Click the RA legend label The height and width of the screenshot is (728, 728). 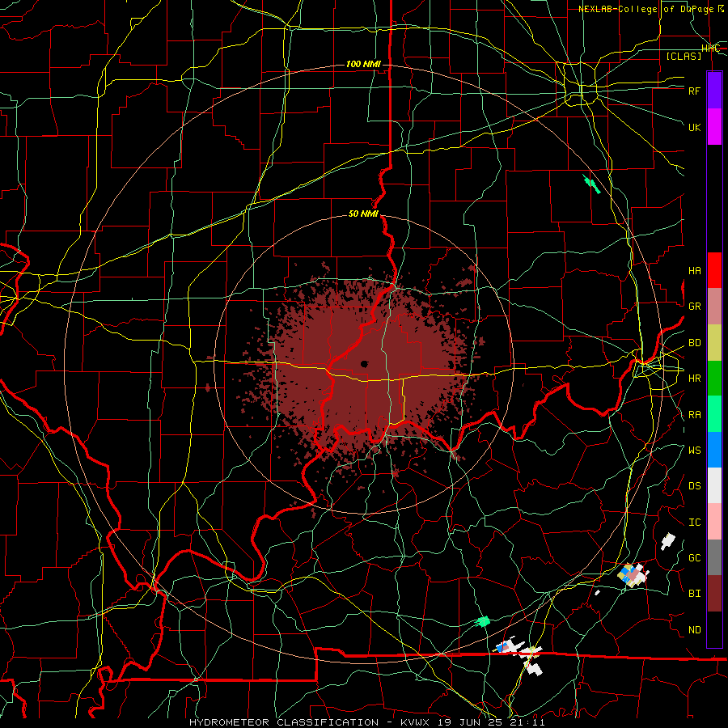coord(694,415)
